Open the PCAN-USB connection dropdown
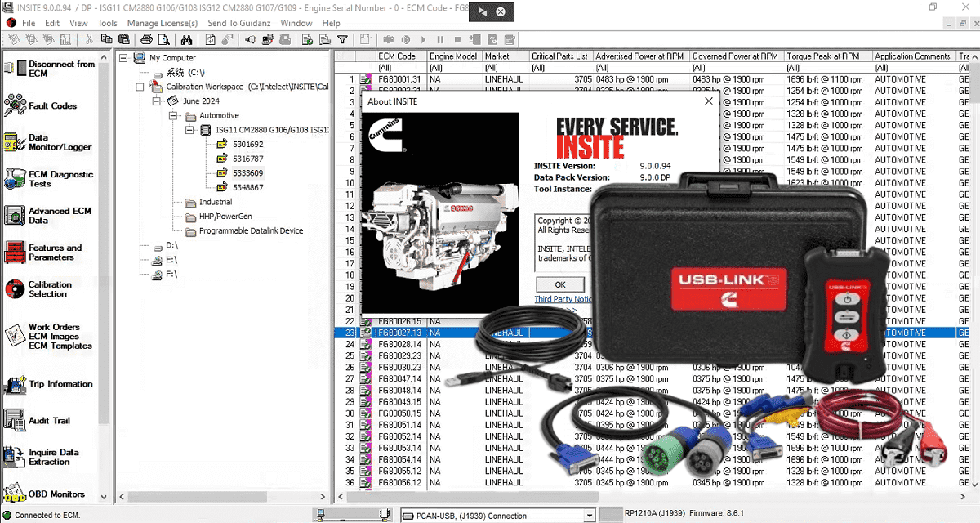Viewport: 980px width, 523px height. click(588, 516)
